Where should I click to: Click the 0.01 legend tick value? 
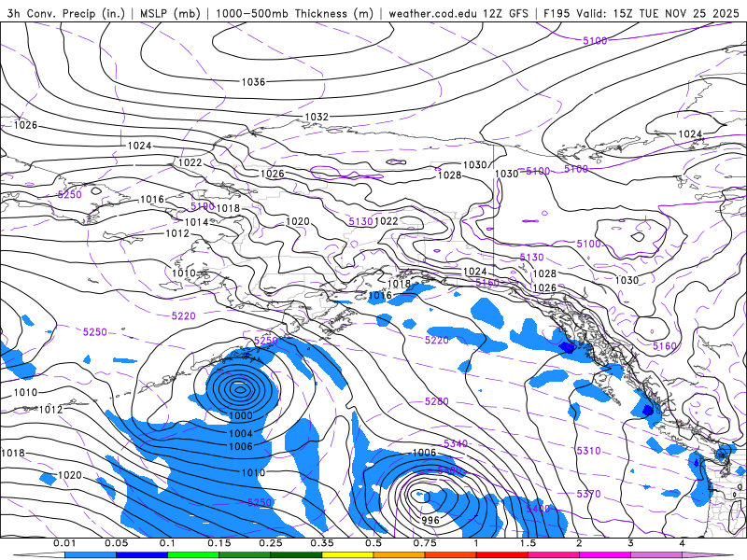pos(64,543)
